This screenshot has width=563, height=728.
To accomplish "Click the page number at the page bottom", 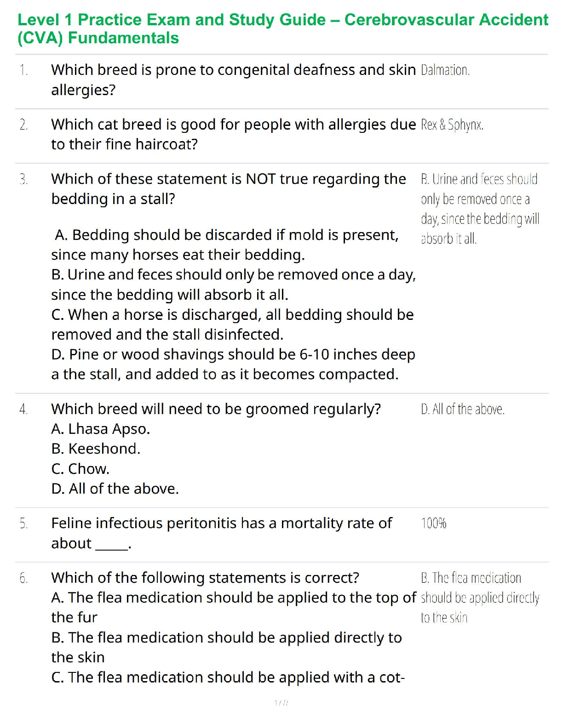I will point(281,703).
